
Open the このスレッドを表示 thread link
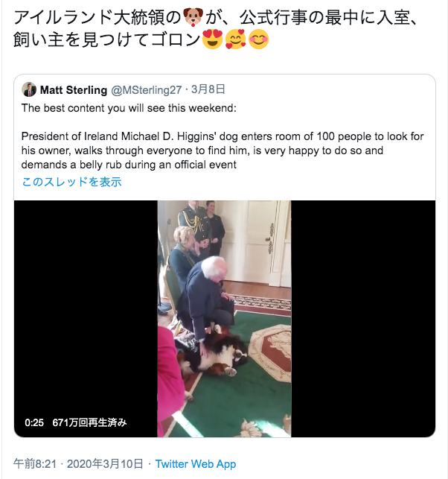point(71,182)
